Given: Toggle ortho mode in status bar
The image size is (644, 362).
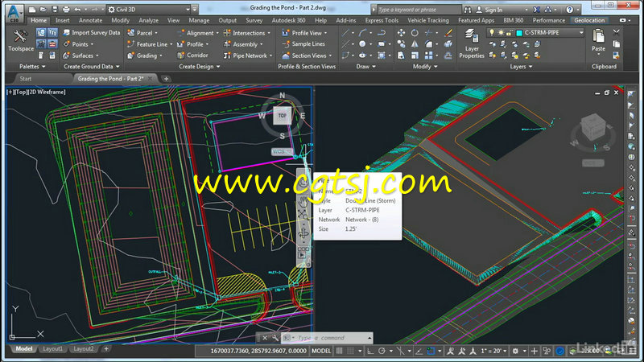Looking at the screenshot, I should (370, 351).
